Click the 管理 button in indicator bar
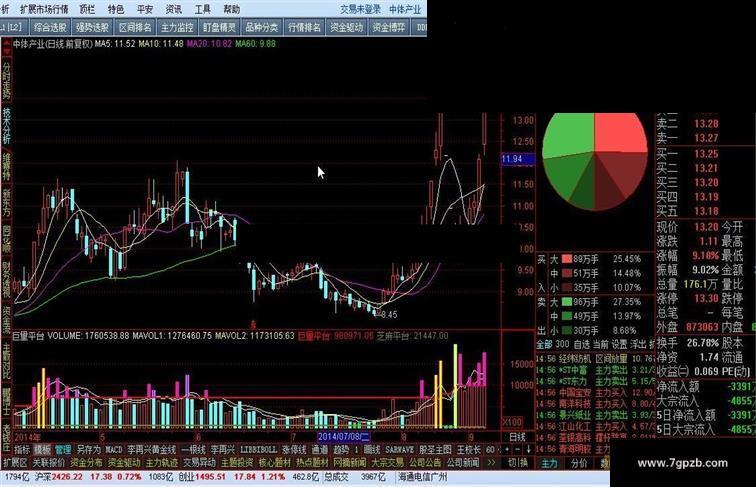 (63, 449)
